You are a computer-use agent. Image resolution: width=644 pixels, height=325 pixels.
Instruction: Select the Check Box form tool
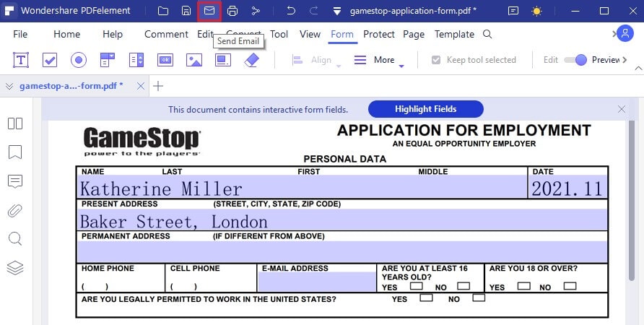(x=50, y=60)
